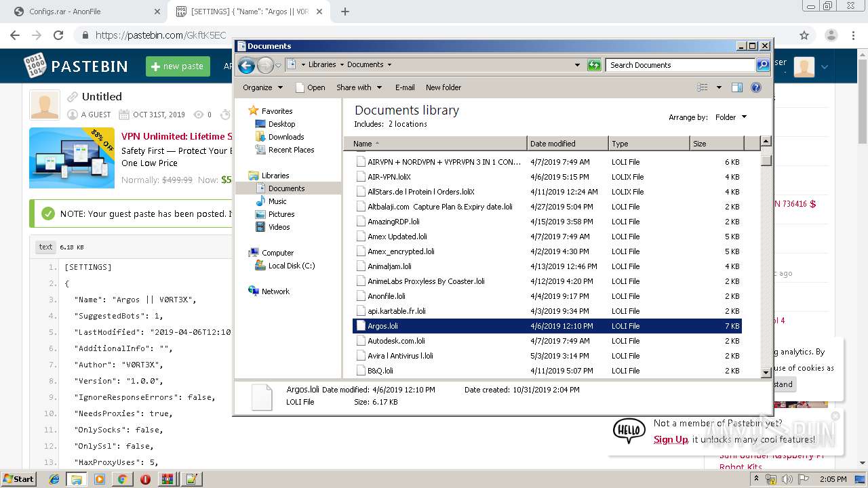The height and width of the screenshot is (488, 868).
Task: Launch Internet Explorer from taskbar
Action: click(x=54, y=479)
